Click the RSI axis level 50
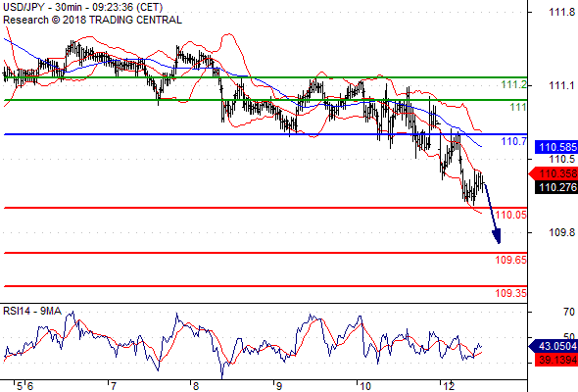The height and width of the screenshot is (392, 578). (x=569, y=336)
